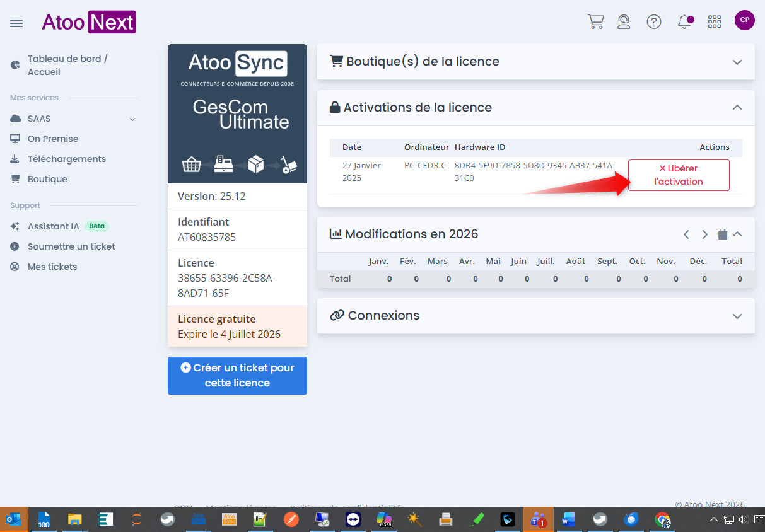The height and width of the screenshot is (532, 765).
Task: Click the Déc. column header
Action: pos(698,262)
